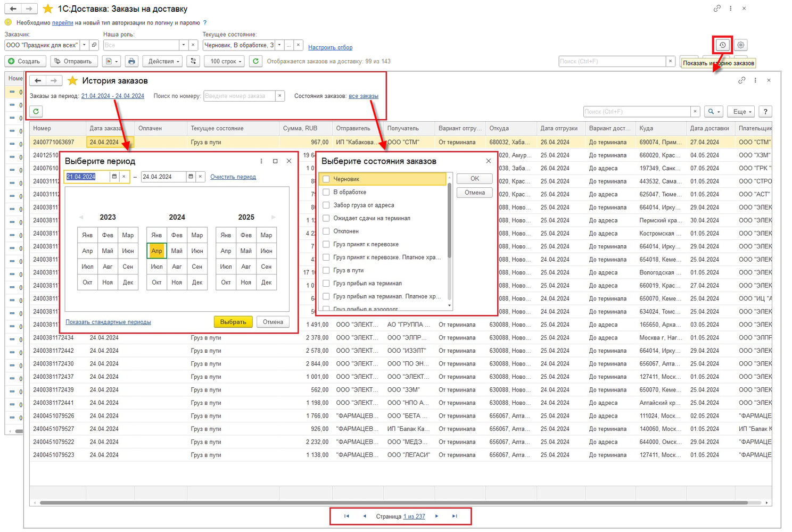Click the order number search field

coord(239,96)
